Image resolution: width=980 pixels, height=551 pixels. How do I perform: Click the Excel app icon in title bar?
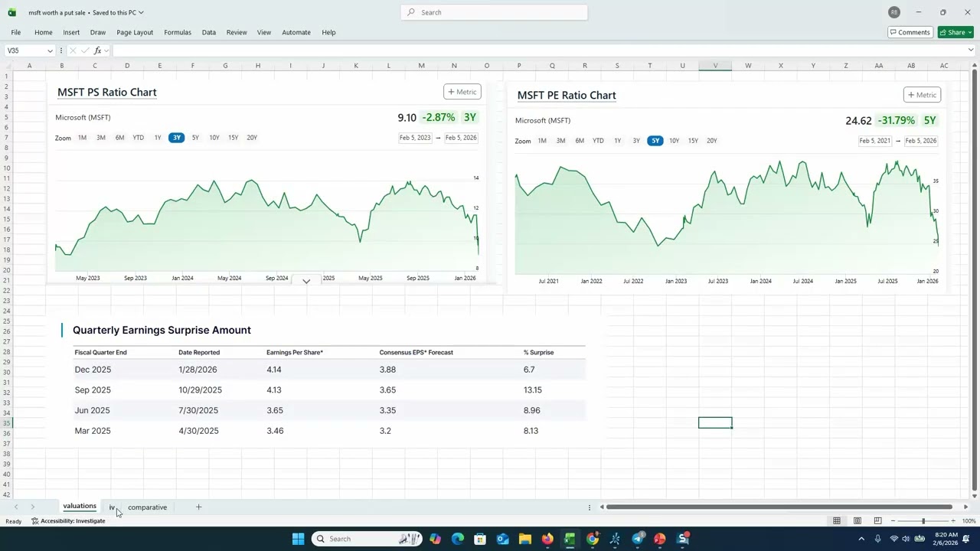pos(11,12)
